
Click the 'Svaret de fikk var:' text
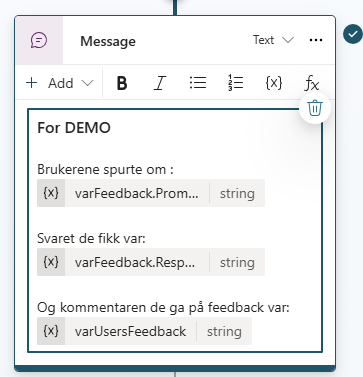pyautogui.click(x=91, y=238)
